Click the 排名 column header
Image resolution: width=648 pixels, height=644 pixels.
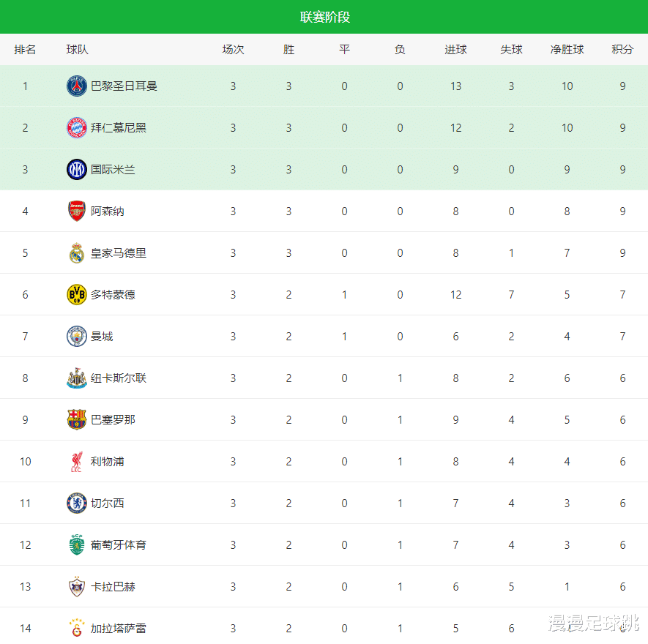coord(25,50)
